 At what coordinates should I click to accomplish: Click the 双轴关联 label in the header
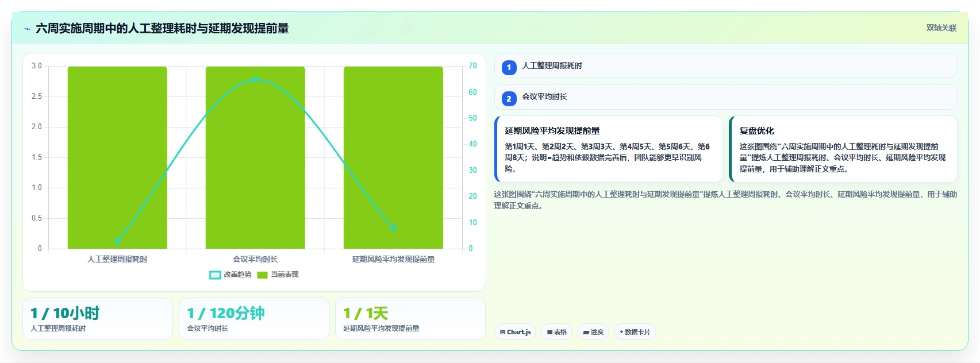point(941,28)
